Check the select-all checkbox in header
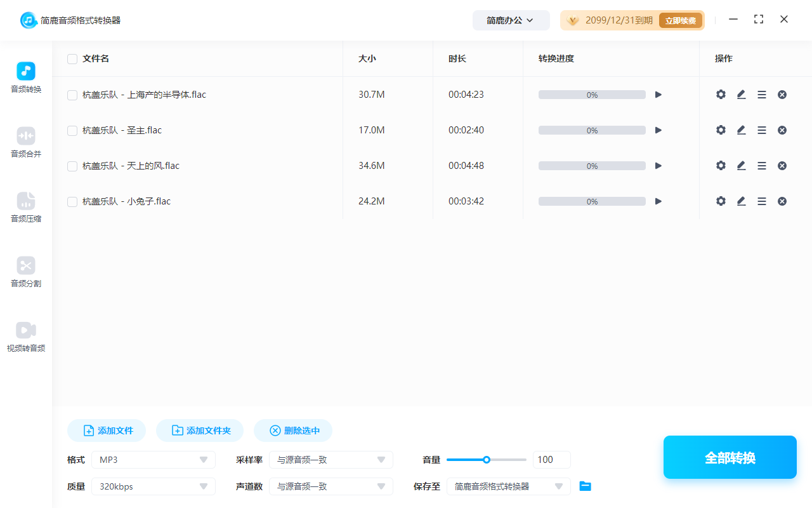Screen dimensions: 812x508 coord(72,58)
